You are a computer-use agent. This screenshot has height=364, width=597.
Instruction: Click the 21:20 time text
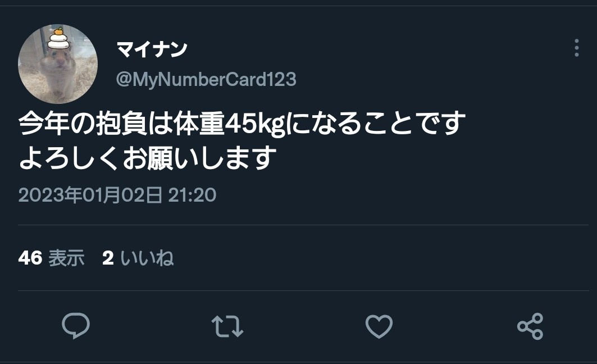click(x=192, y=195)
